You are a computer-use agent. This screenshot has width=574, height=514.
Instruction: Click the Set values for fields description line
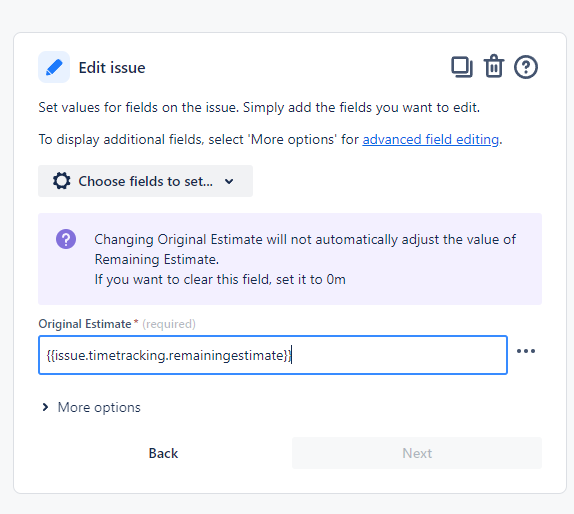pos(259,108)
